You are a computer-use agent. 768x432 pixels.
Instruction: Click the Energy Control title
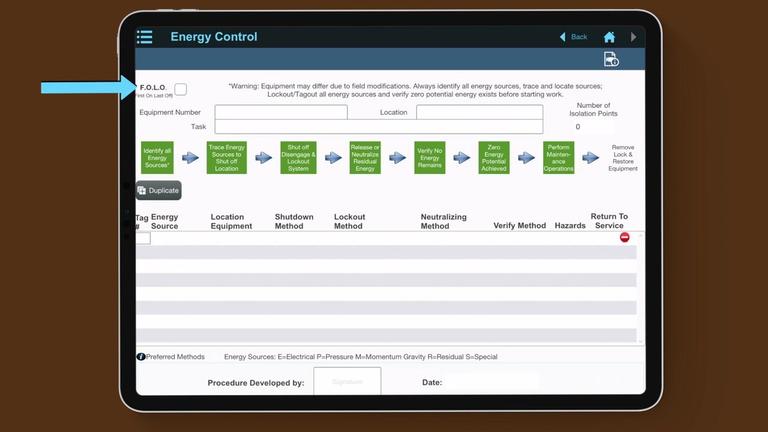[214, 37]
